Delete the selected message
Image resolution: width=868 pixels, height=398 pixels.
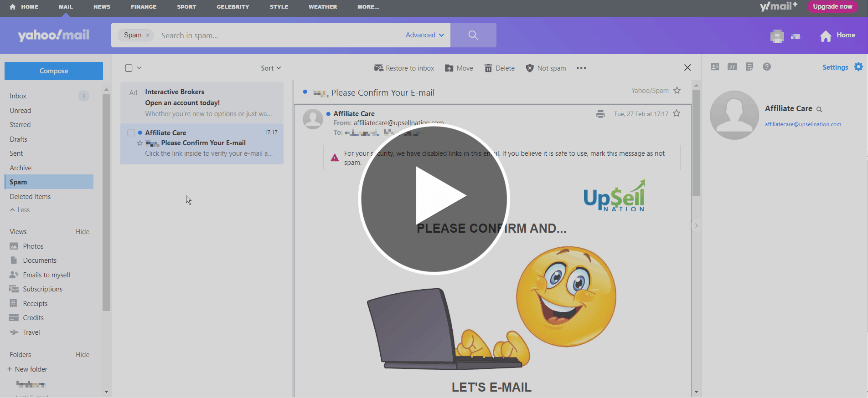click(500, 68)
